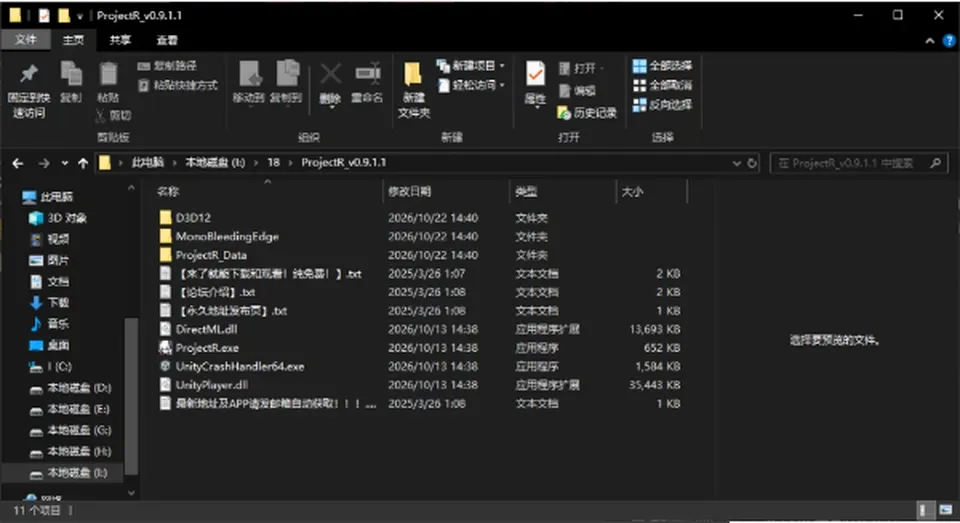Open the recent locations dropdown arrow
The width and height of the screenshot is (960, 523).
pyautogui.click(x=64, y=164)
